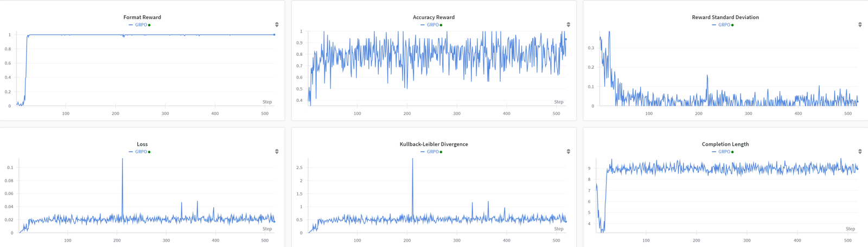The width and height of the screenshot is (868, 247).
Task: Toggle the GRPO series in Kullback-Leibler Divergence legend
Action: 432,152
